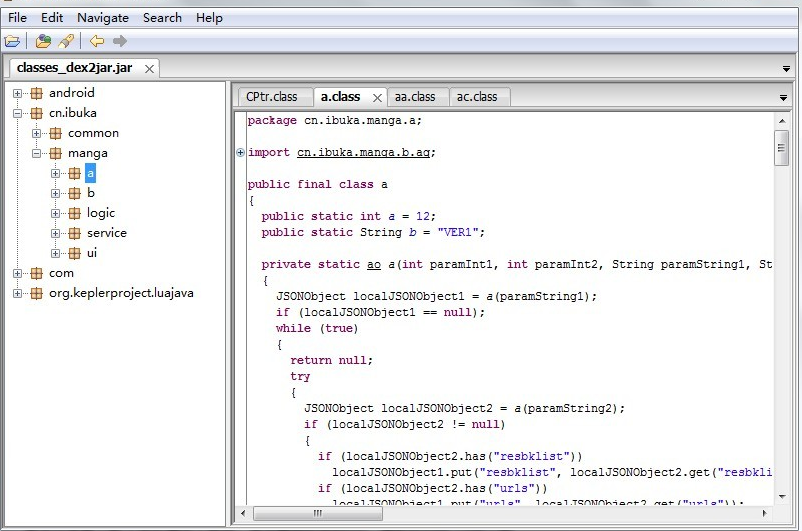Viewport: 802px width, 531px height.
Task: Click the Search toolbar icon
Action: click(x=66, y=41)
